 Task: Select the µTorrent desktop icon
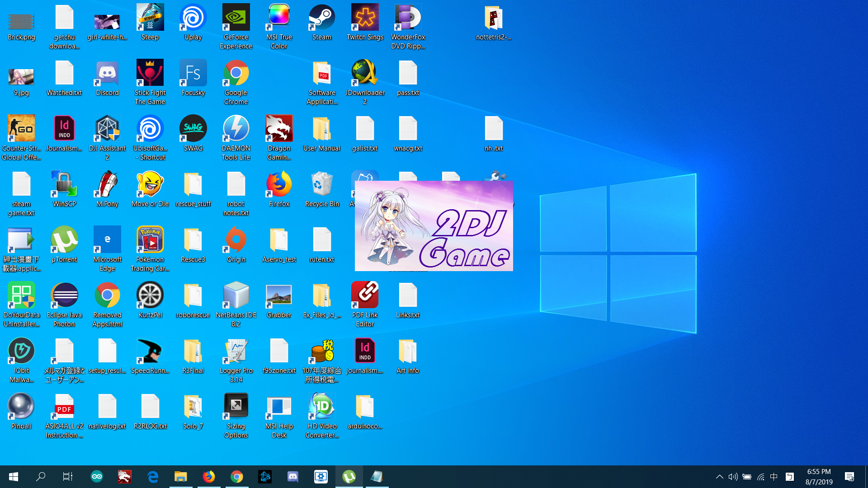(x=64, y=245)
